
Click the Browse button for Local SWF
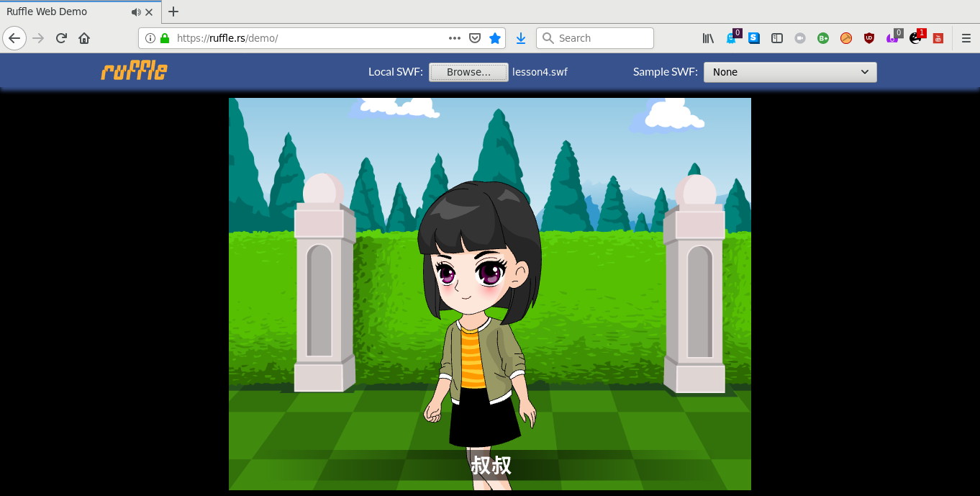coord(468,72)
